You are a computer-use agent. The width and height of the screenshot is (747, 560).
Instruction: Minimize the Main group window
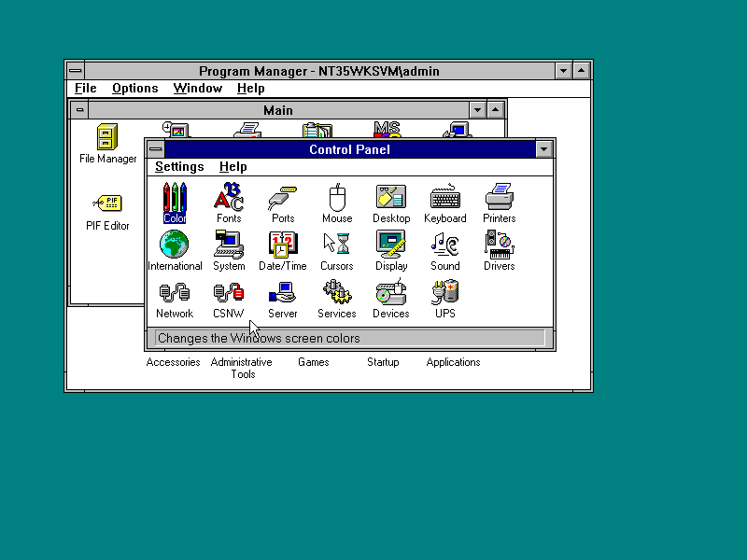pyautogui.click(x=477, y=110)
